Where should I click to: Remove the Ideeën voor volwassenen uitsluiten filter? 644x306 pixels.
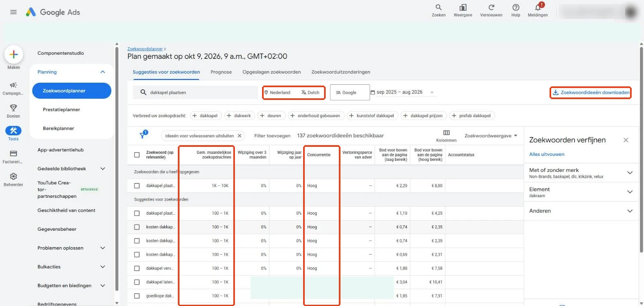pyautogui.click(x=239, y=136)
